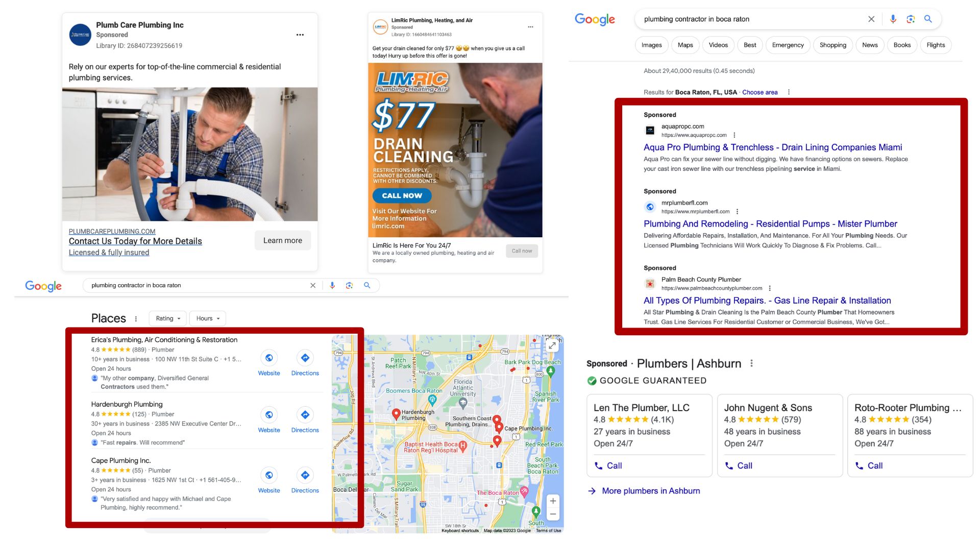
Task: Click the map zoom in plus button
Action: coord(553,501)
